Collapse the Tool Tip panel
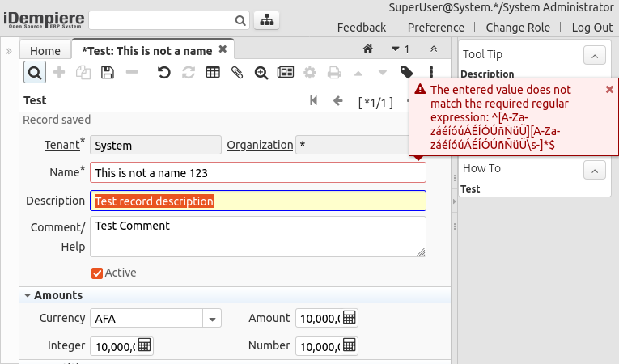 point(594,55)
